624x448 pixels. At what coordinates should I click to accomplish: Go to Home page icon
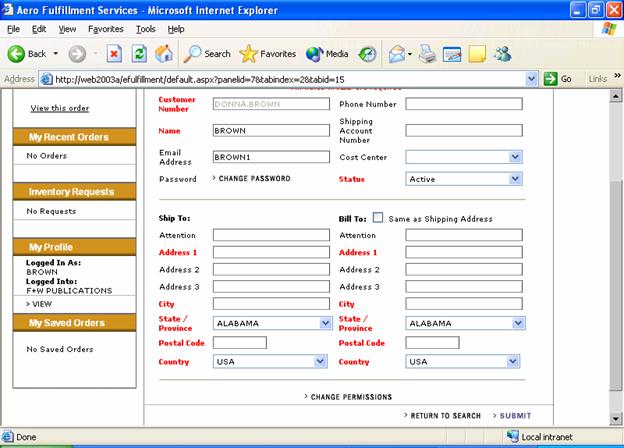pos(163,53)
